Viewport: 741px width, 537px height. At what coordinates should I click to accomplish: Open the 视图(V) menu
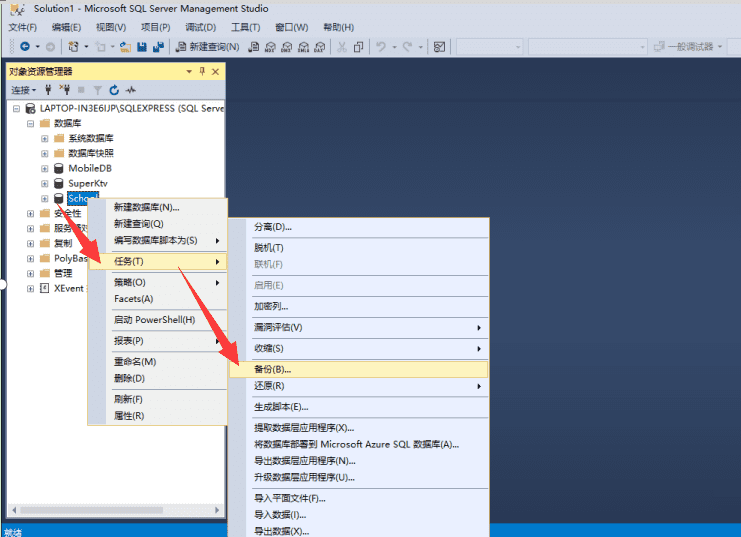(x=111, y=27)
